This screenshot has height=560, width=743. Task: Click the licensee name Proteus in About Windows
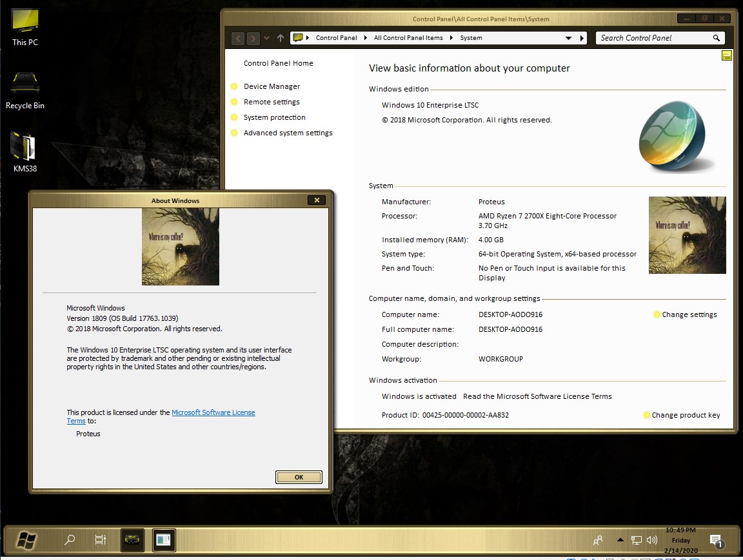pyautogui.click(x=88, y=434)
